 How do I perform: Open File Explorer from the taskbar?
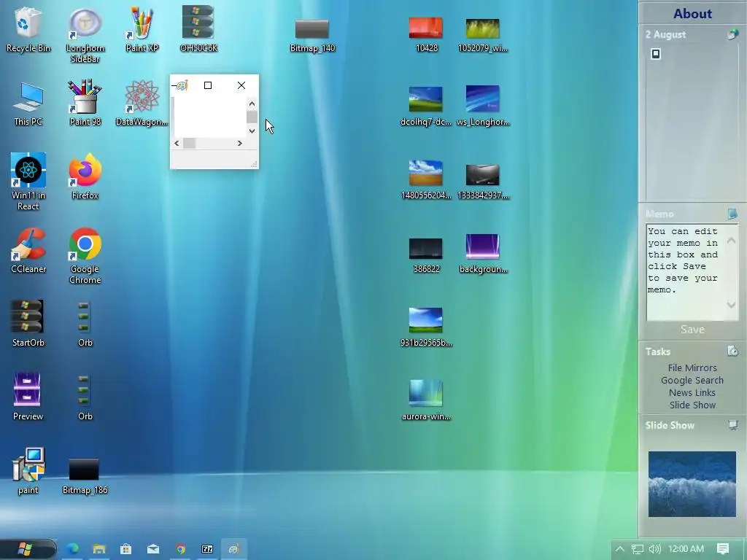click(x=99, y=549)
